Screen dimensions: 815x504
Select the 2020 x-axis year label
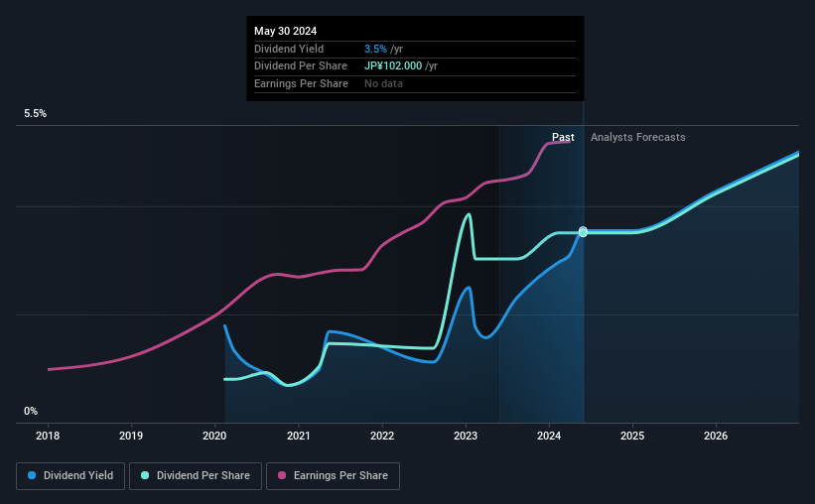[x=214, y=436]
